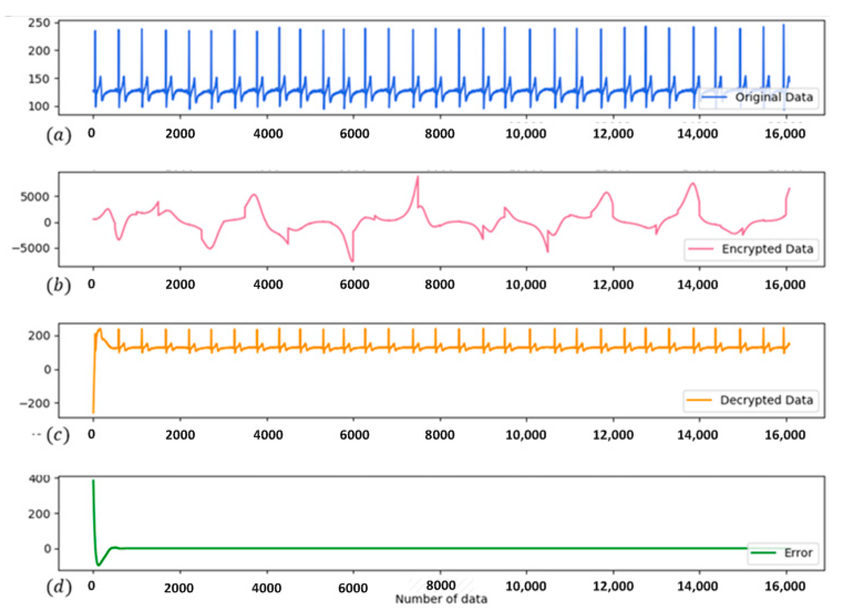Image resolution: width=846 pixels, height=616 pixels.
Task: Click the 250 y-axis tick in the first plot
Action: coord(39,23)
